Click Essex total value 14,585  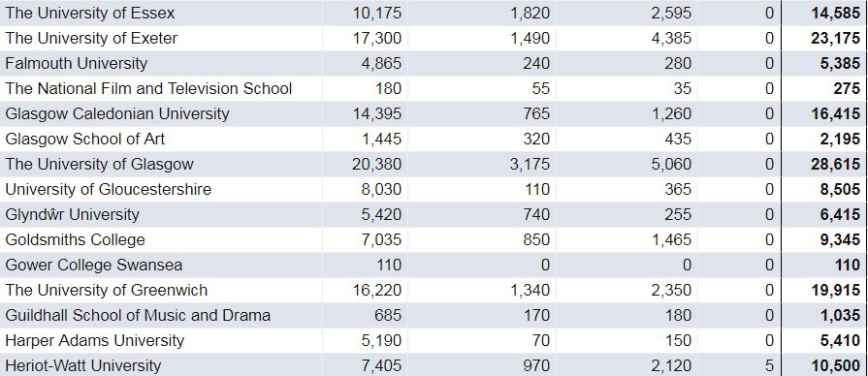pyautogui.click(x=836, y=14)
